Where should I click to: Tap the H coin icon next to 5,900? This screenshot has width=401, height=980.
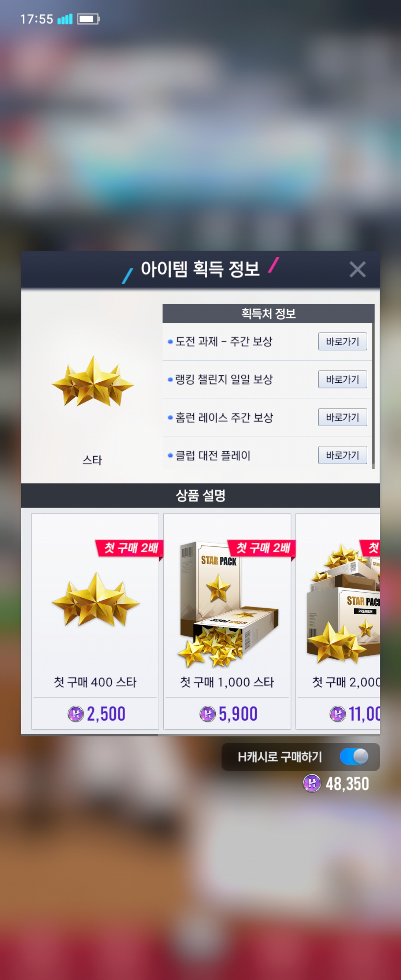(x=207, y=714)
